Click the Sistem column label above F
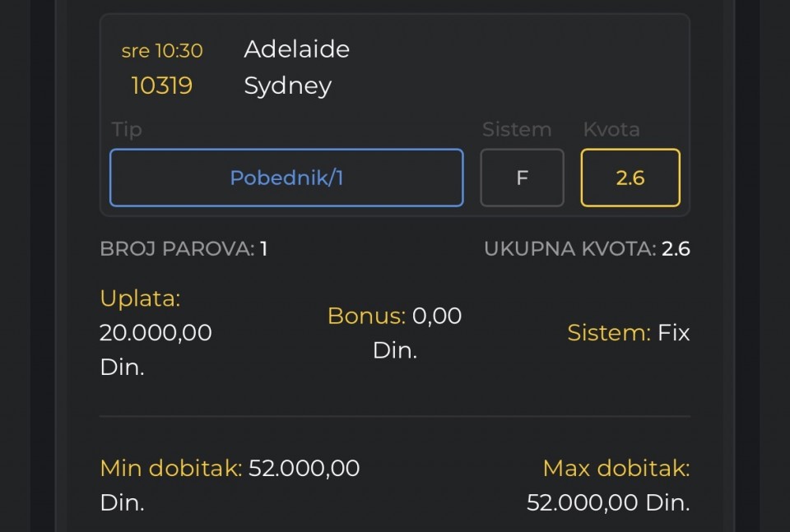The height and width of the screenshot is (532, 790). point(517,130)
